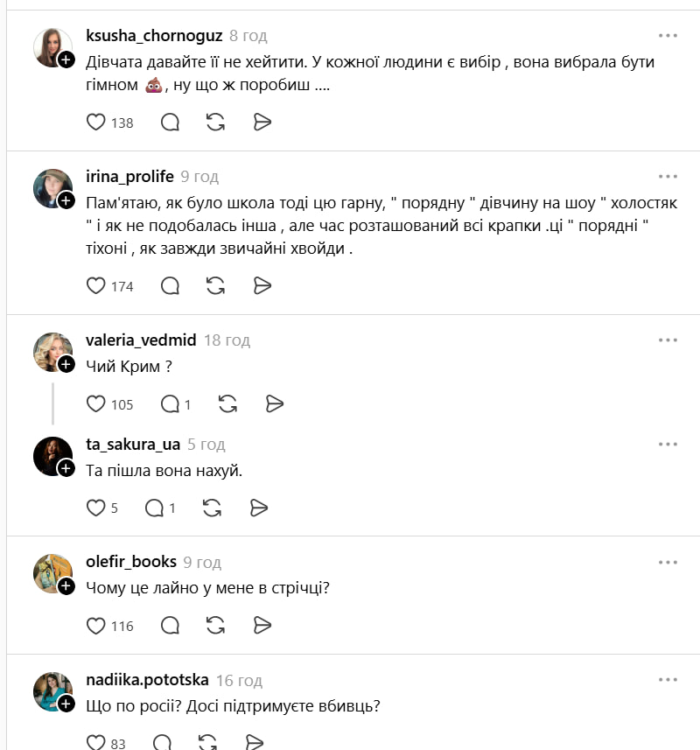Viewport: 700px width, 750px height.
Task: Like ksusha_chornoguz's comment
Action: click(x=96, y=123)
